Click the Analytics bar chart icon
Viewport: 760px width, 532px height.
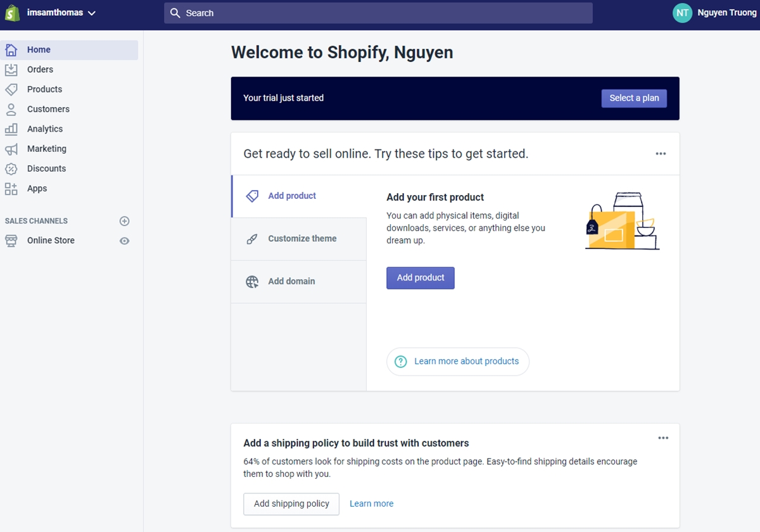point(11,129)
